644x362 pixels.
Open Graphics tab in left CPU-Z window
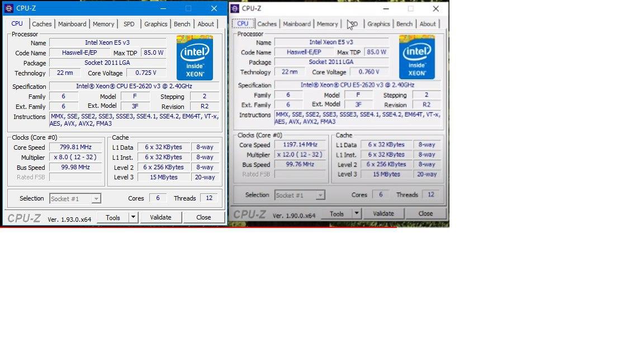pos(155,24)
